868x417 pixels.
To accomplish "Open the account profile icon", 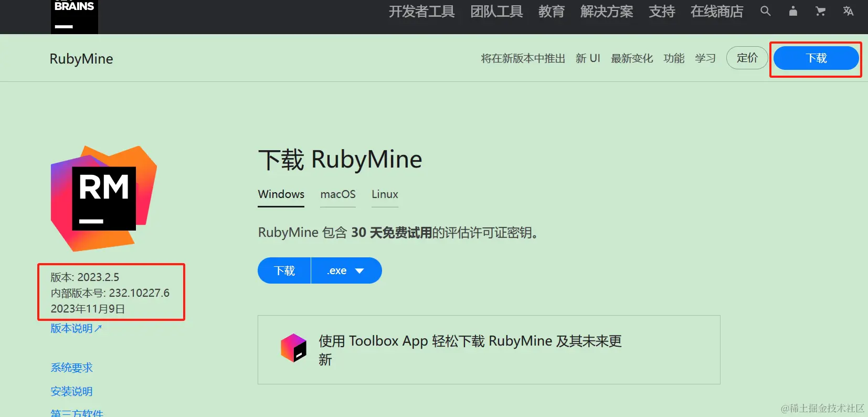I will tap(793, 11).
